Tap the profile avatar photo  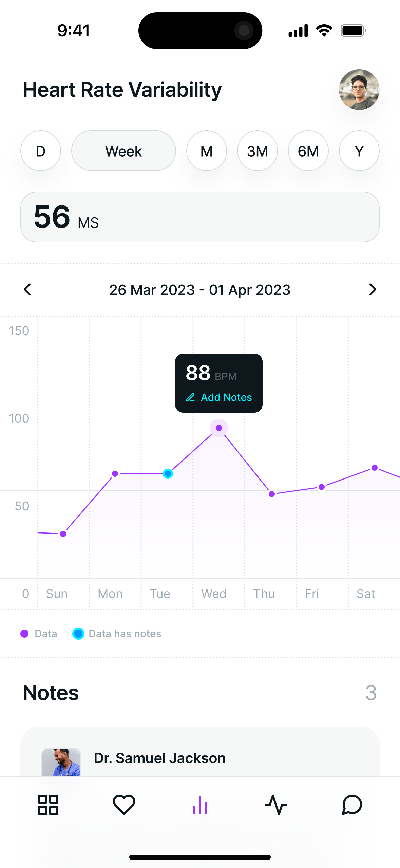[359, 90]
